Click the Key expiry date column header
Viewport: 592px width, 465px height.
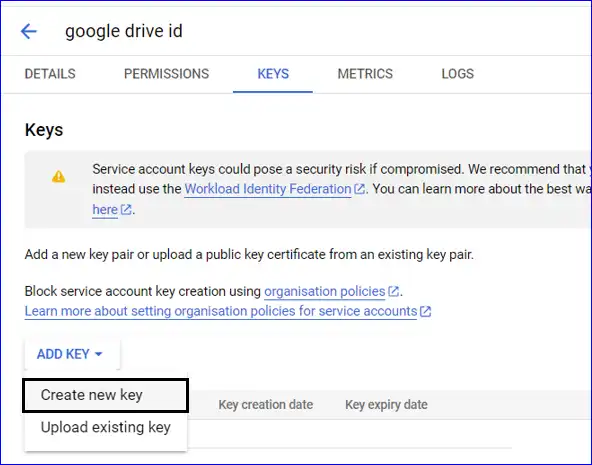[x=386, y=405]
